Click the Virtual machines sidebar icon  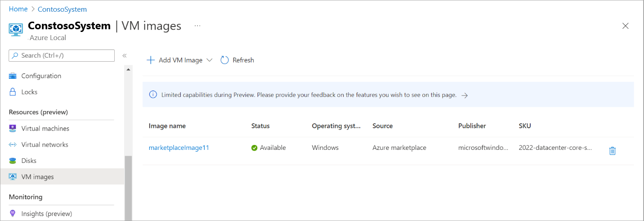coord(13,129)
